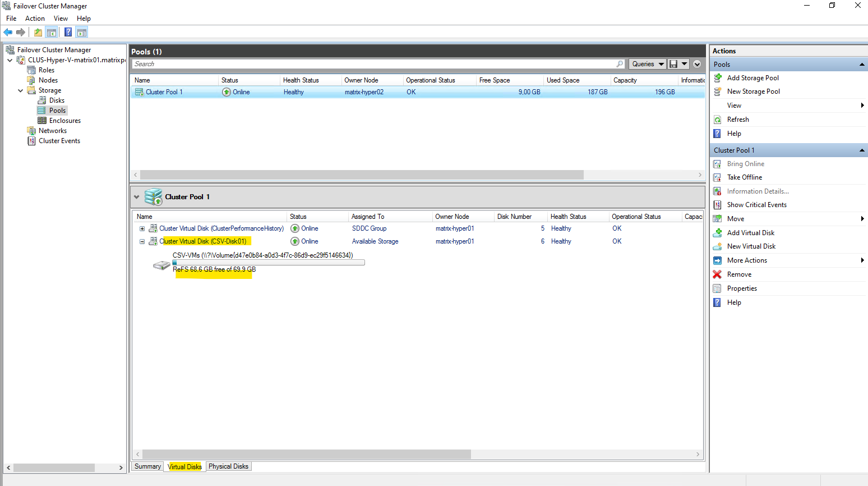Click the Take Offline action icon
Screen dimensions: 868x486
[717, 177]
